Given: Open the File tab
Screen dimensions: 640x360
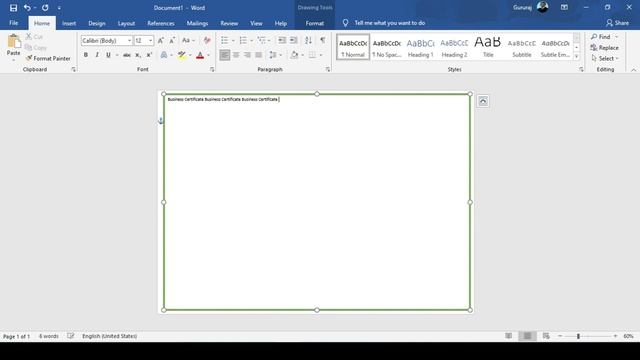Looking at the screenshot, I should (13, 23).
